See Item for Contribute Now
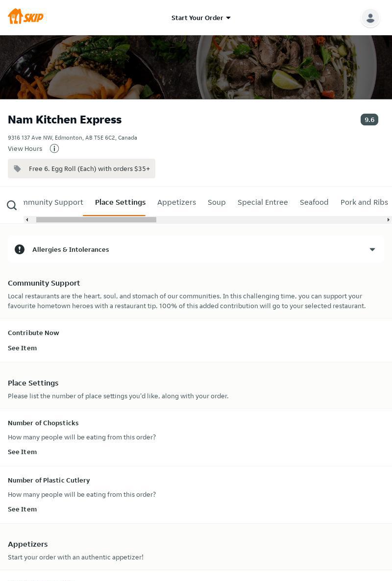Viewport: 392px width, 581px height. point(22,348)
